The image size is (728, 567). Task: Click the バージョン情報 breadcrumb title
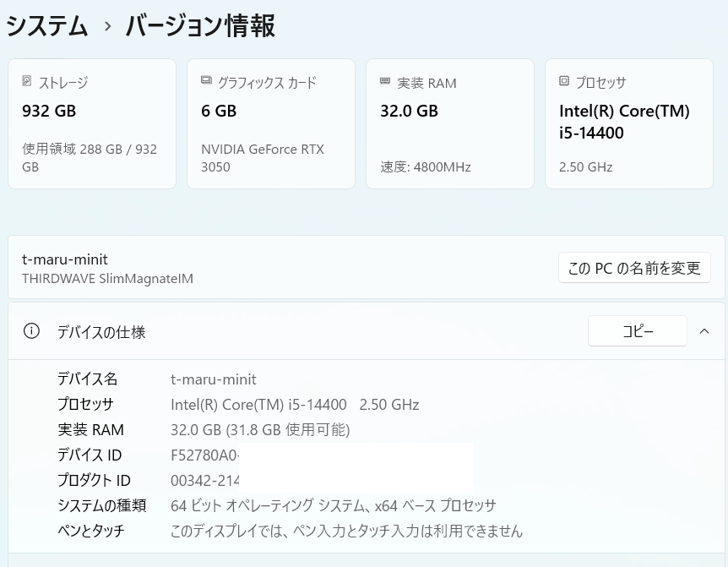pyautogui.click(x=200, y=25)
